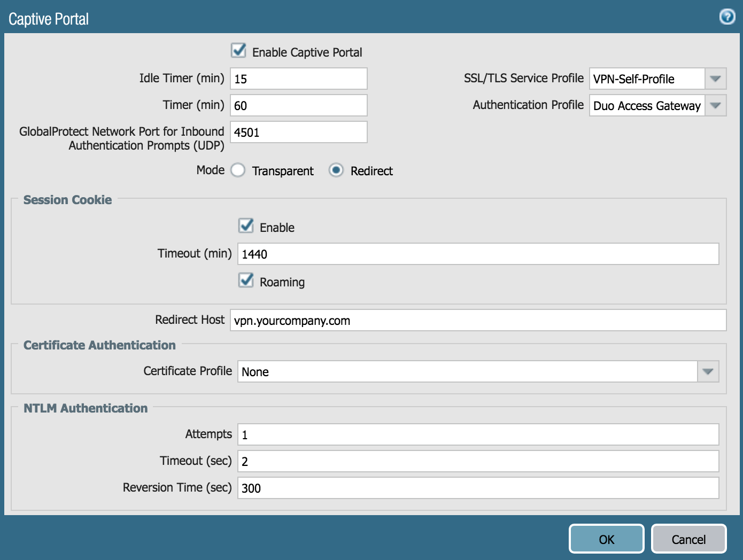Select the Timer value of 60
Image resolution: width=743 pixels, height=560 pixels.
pyautogui.click(x=298, y=105)
